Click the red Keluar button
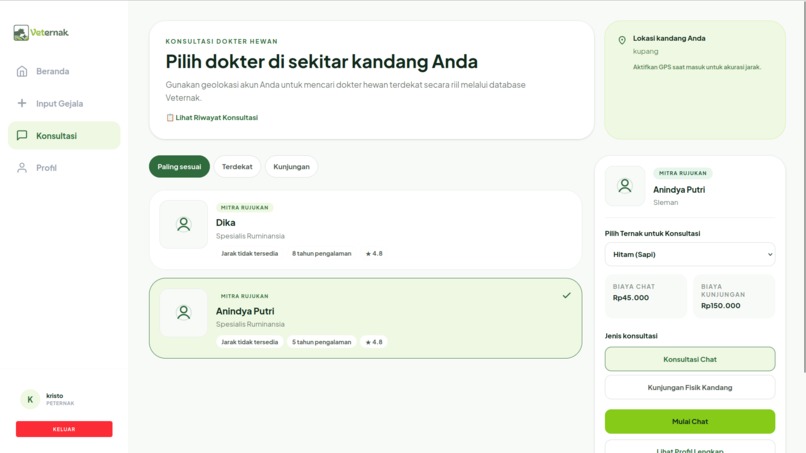Screen dimensions: 806x453 [x=64, y=429]
